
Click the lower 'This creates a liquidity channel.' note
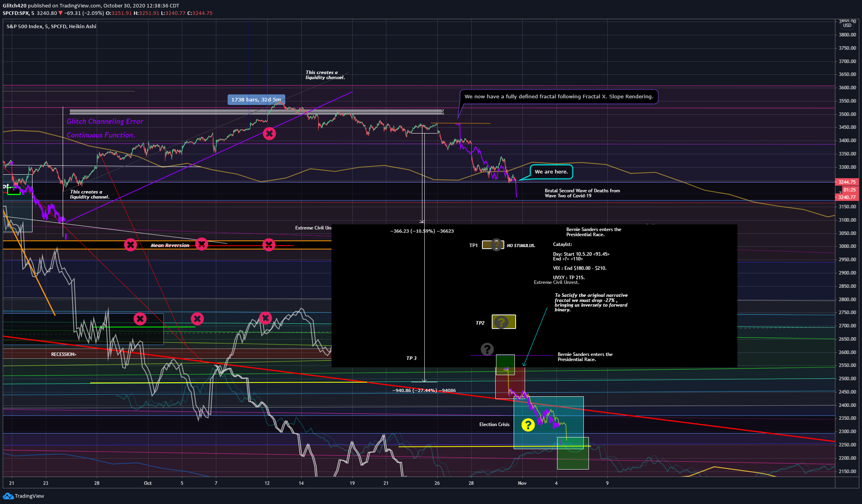(90, 194)
